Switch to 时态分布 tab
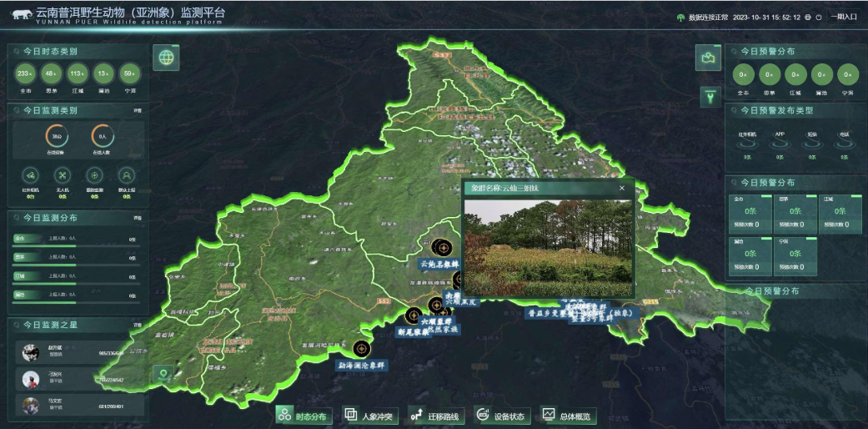This screenshot has height=429, width=868. [x=304, y=415]
